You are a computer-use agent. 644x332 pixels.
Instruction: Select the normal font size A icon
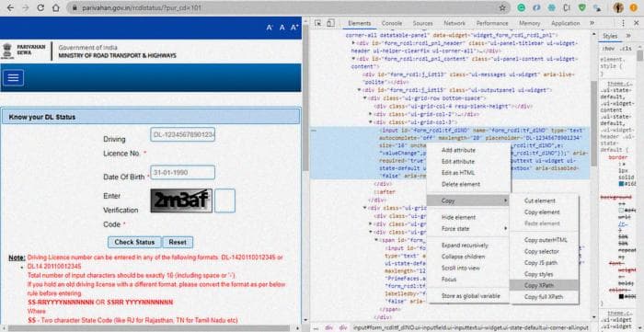[282, 28]
